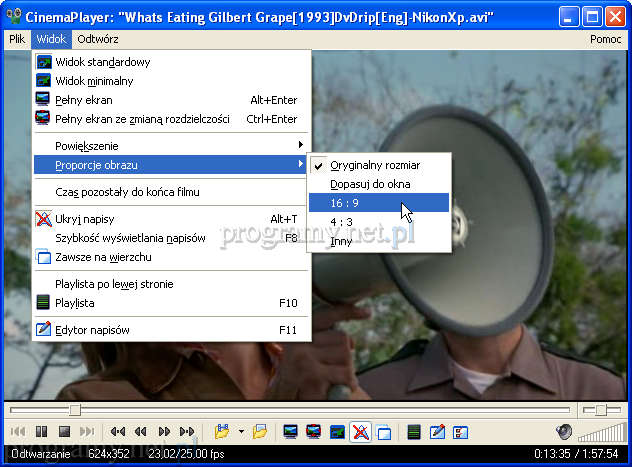
Task: Click the open file folder icon
Action: coord(223,432)
